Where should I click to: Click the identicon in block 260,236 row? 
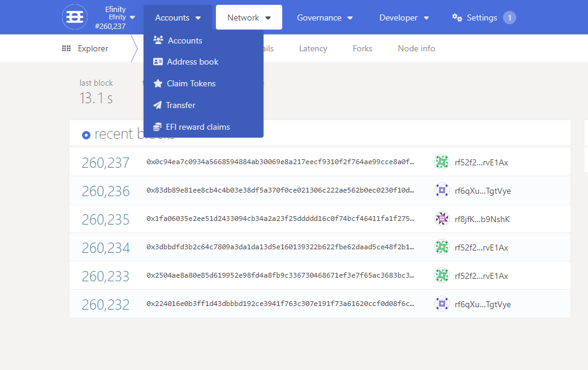[x=441, y=190]
